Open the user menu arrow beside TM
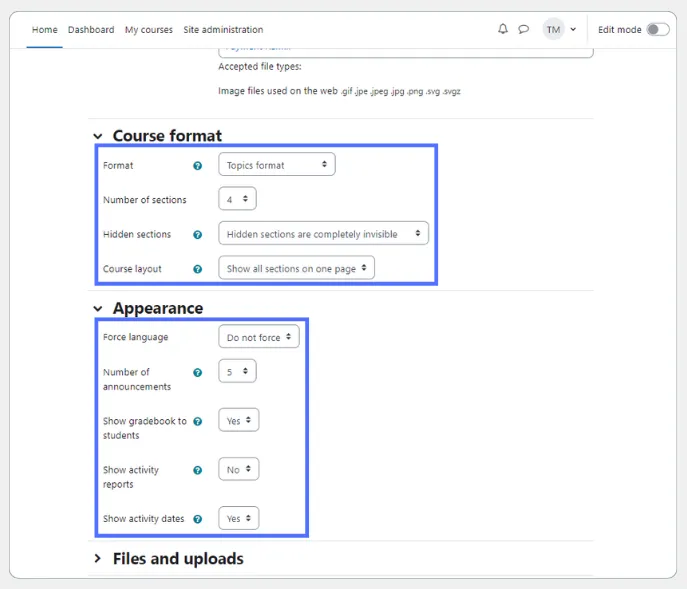Viewport: 687px width, 589px height. click(573, 29)
